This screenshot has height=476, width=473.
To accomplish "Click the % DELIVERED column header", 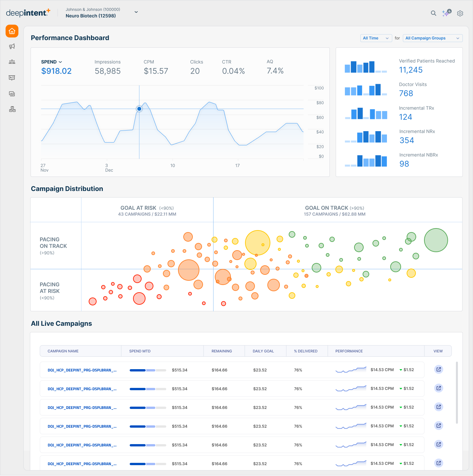I will [305, 351].
